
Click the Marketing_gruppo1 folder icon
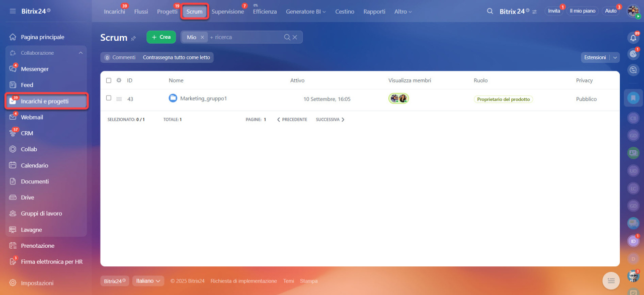[173, 99]
